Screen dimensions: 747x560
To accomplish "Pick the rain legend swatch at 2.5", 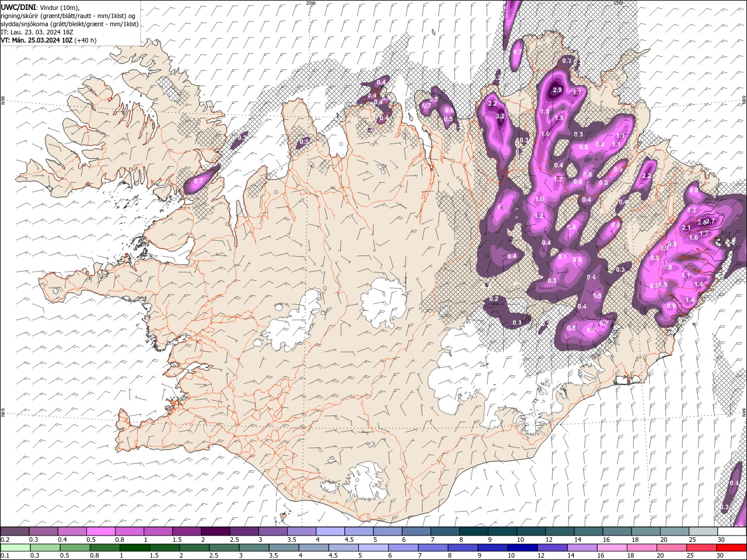I will click(x=224, y=548).
